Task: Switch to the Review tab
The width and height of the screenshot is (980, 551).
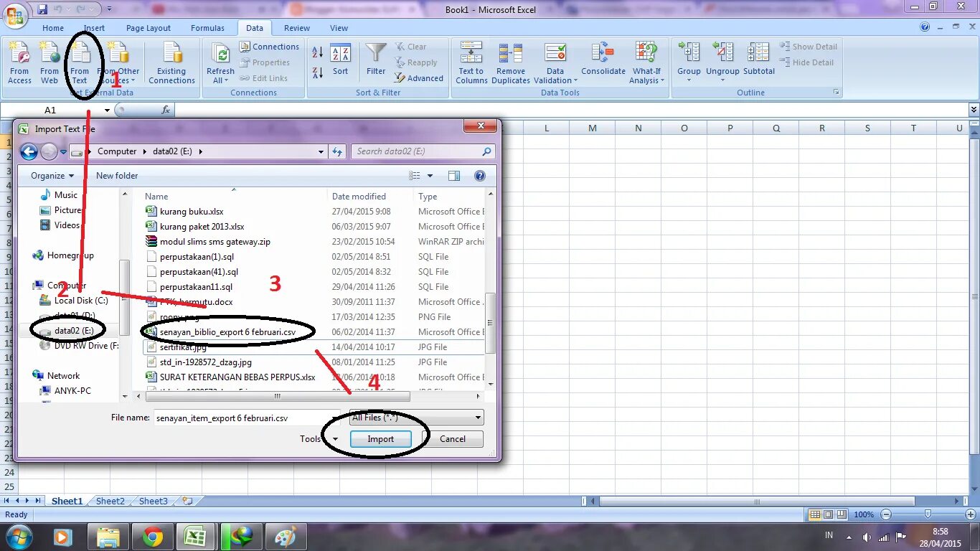Action: pos(297,28)
